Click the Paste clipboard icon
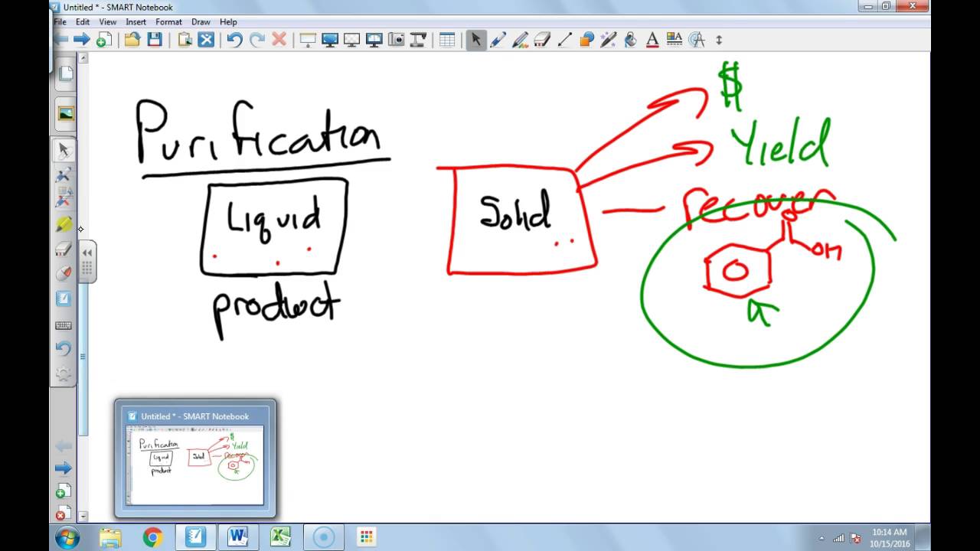Viewport: 980px width, 551px height. pyautogui.click(x=185, y=40)
